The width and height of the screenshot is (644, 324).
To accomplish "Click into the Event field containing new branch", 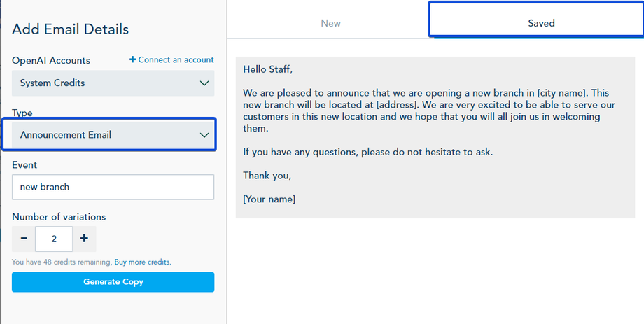I will (x=113, y=187).
